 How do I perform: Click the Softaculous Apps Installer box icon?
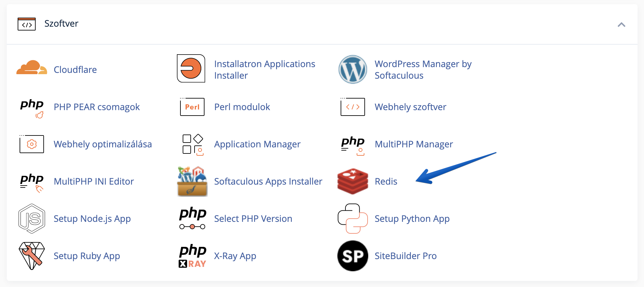click(192, 181)
